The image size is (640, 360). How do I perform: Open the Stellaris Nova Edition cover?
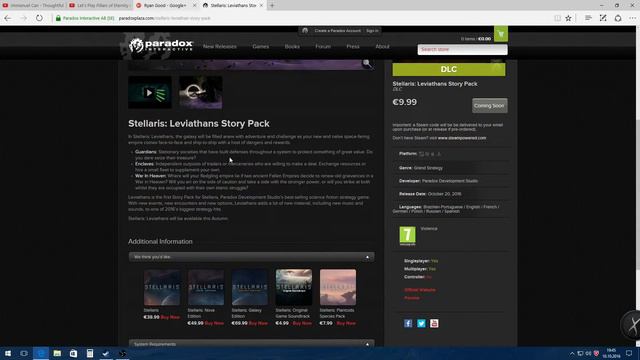206,287
